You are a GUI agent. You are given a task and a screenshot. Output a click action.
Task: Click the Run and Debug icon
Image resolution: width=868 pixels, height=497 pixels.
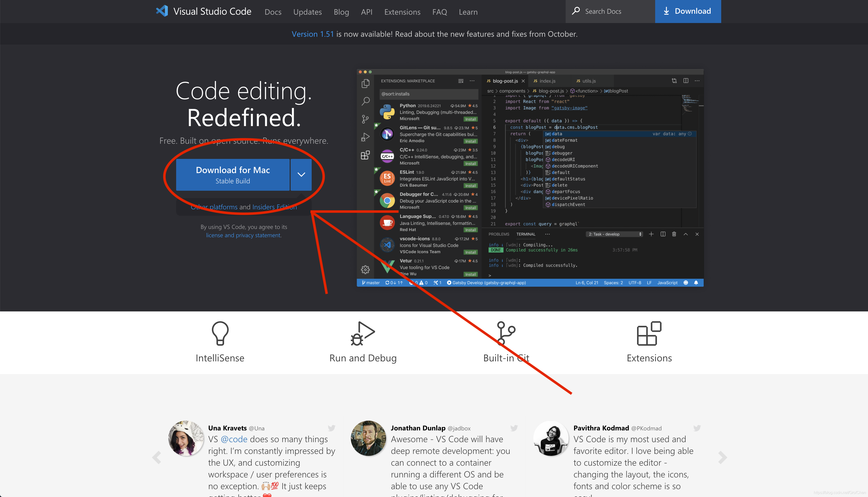pyautogui.click(x=363, y=333)
